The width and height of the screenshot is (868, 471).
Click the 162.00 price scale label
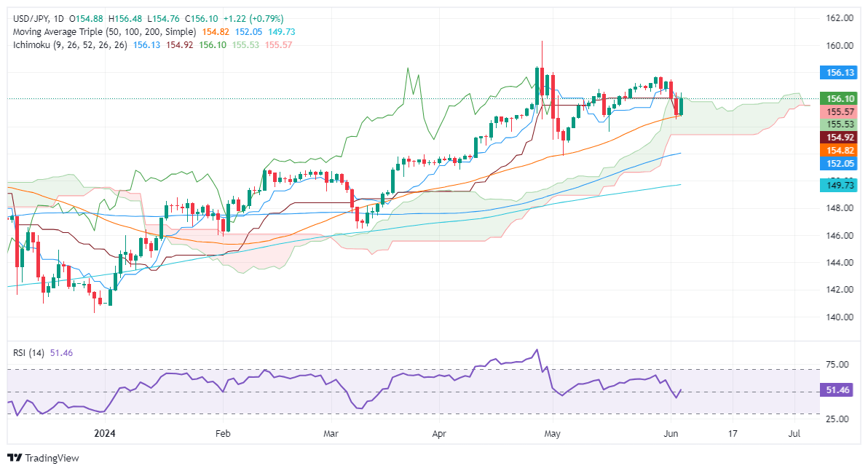coord(837,18)
